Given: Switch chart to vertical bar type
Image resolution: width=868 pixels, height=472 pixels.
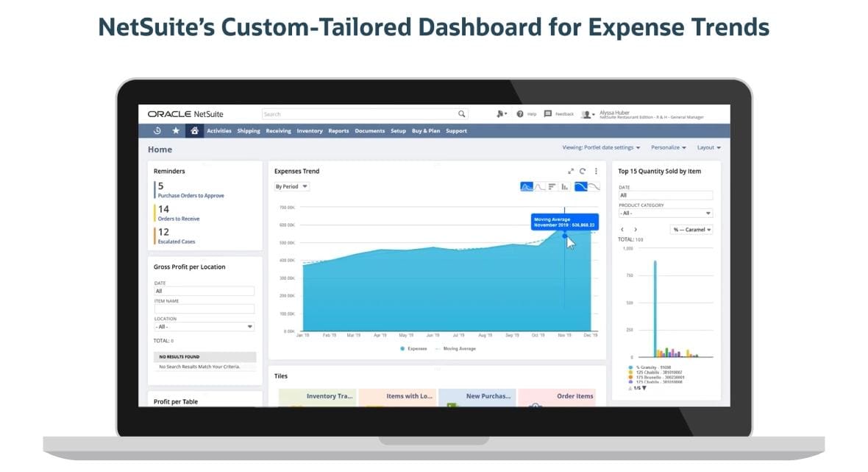Looking at the screenshot, I should (x=565, y=187).
